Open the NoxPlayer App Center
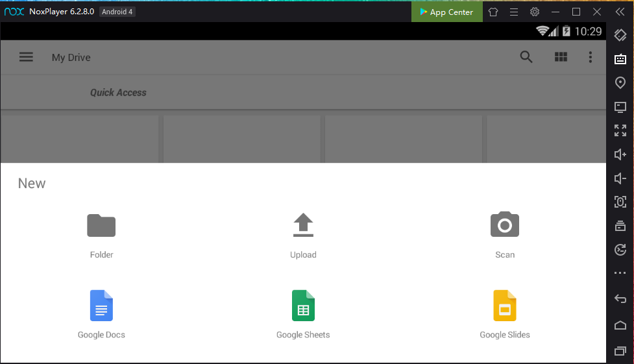The height and width of the screenshot is (364, 634). pyautogui.click(x=447, y=12)
